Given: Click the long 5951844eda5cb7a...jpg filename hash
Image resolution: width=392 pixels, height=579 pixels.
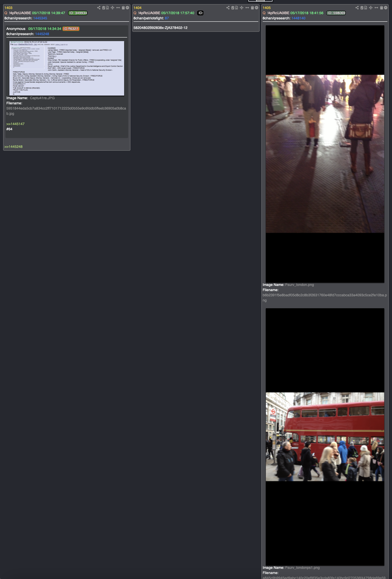Looking at the screenshot, I should point(66,111).
